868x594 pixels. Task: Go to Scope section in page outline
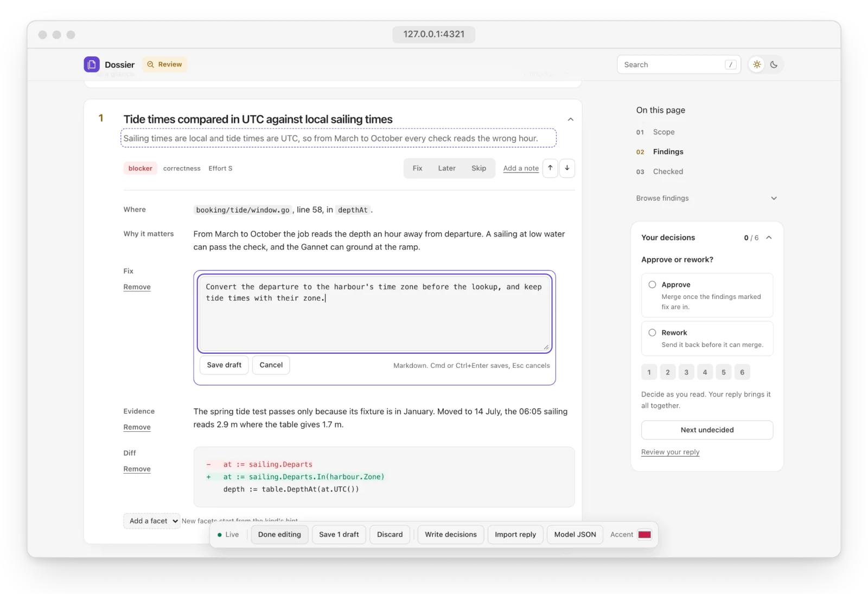pos(663,132)
